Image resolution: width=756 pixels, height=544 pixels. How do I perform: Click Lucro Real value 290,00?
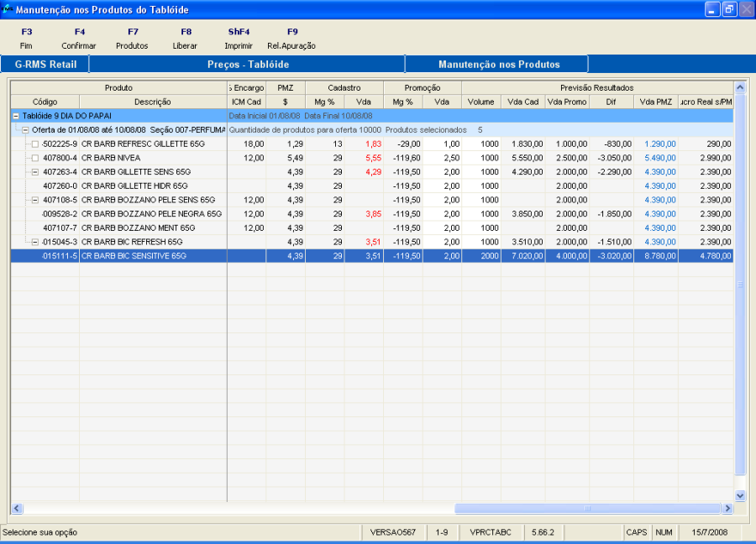pos(719,144)
